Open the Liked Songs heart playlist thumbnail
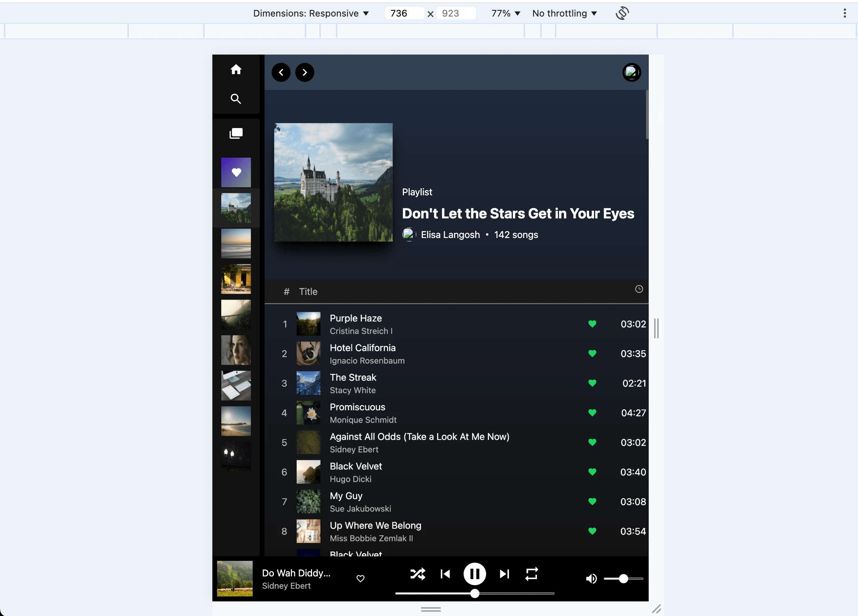 pyautogui.click(x=236, y=172)
